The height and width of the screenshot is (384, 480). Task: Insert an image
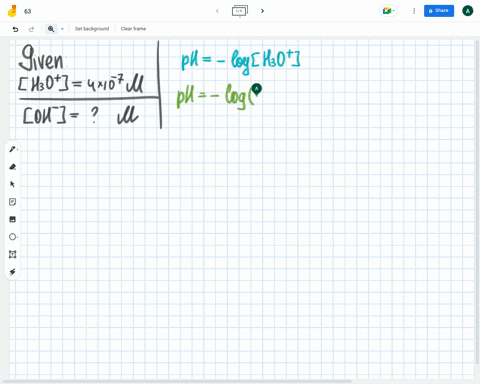point(13,219)
